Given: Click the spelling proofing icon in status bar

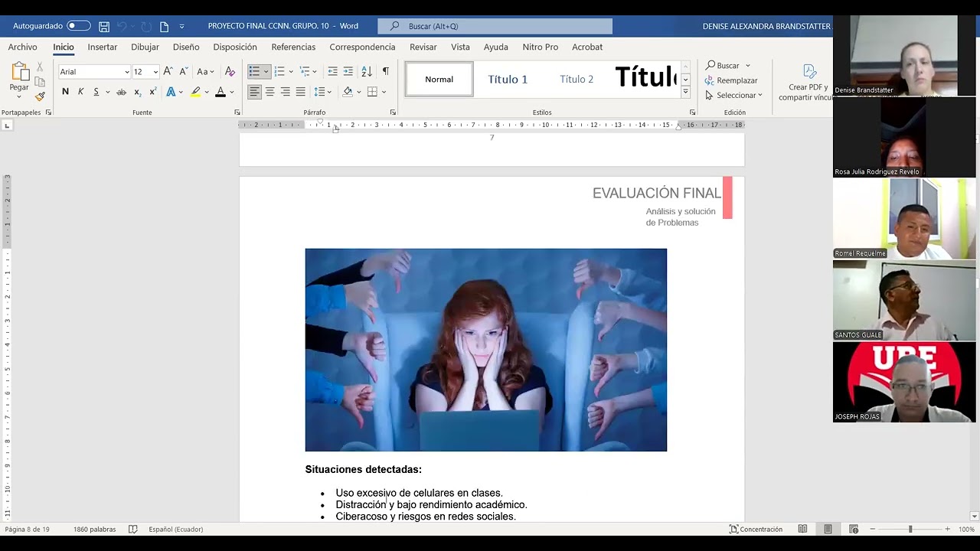Looking at the screenshot, I should click(132, 530).
